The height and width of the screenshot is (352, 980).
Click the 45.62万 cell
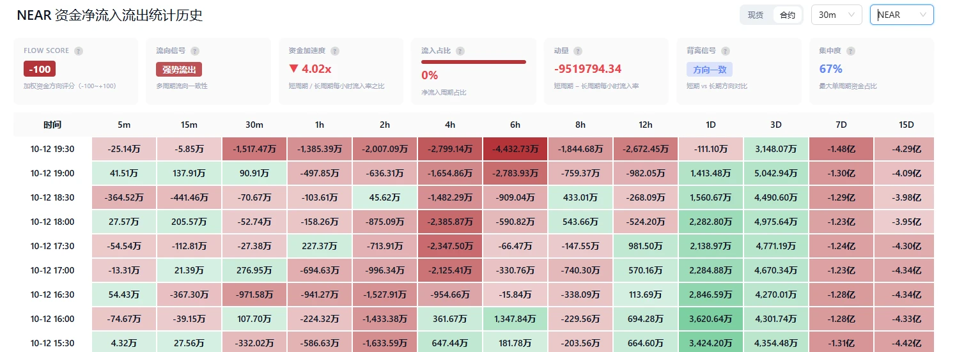coord(385,197)
